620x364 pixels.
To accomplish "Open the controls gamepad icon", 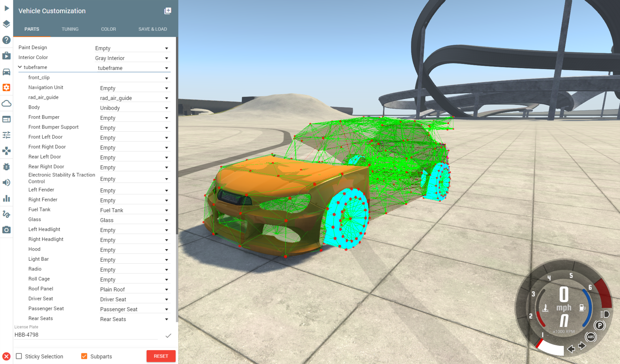I will 6,151.
